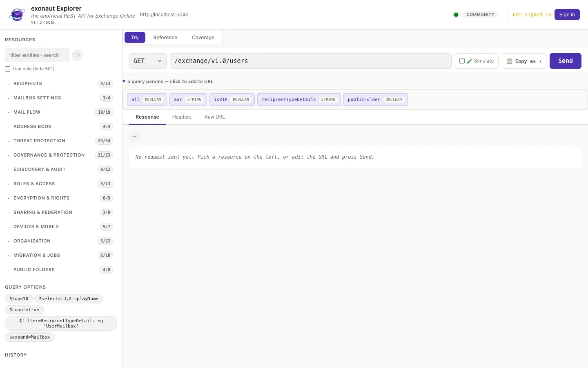Expand the Encryption & Rights group
The width and height of the screenshot is (588, 368).
coord(59,198)
